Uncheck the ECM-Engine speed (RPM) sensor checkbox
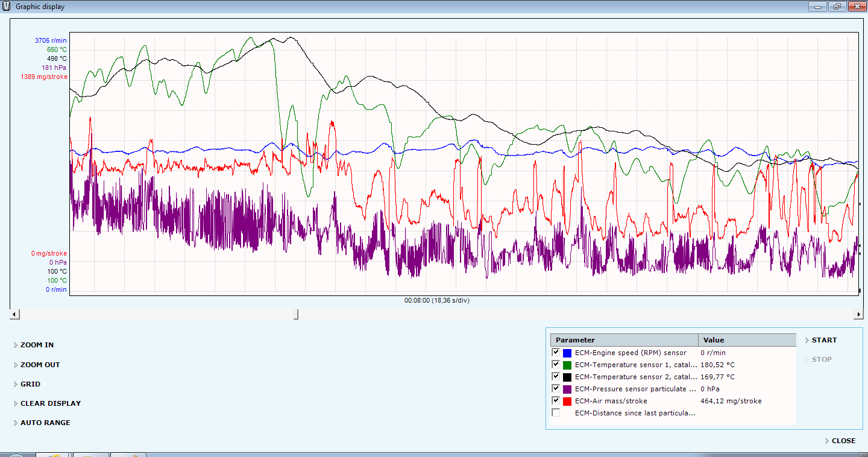 pos(556,353)
